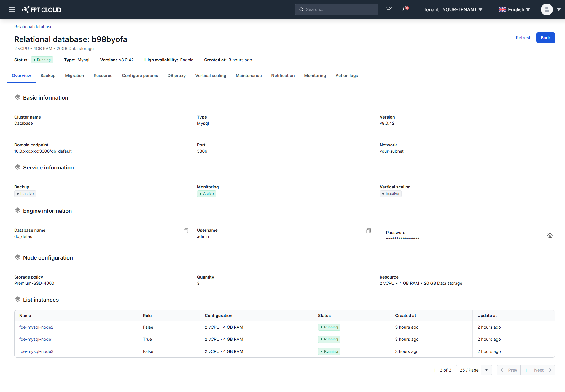Click the FPT Cloud logo

click(x=41, y=9)
